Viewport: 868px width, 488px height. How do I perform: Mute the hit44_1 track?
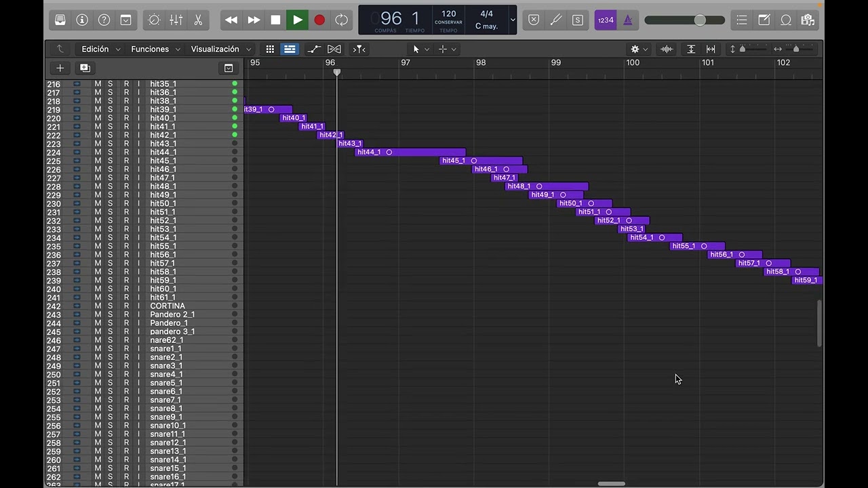click(98, 152)
